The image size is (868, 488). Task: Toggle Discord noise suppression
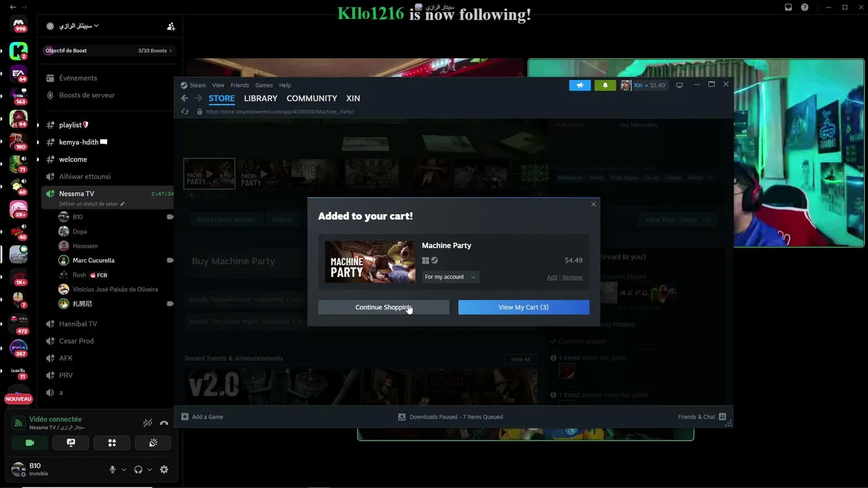click(x=148, y=423)
